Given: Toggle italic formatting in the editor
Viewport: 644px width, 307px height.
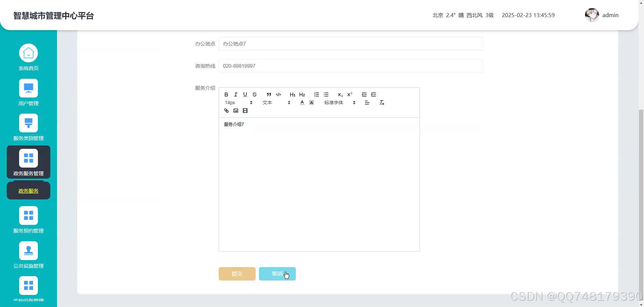Looking at the screenshot, I should 236,95.
